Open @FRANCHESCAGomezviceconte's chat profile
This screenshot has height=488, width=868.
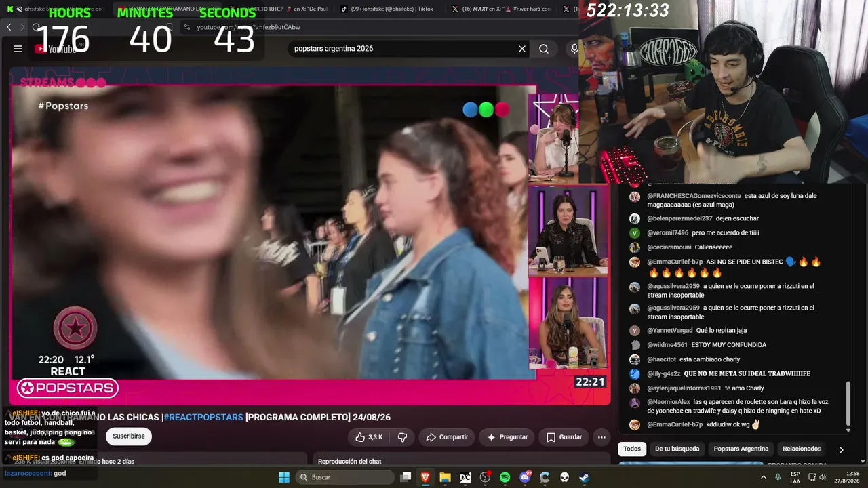tap(694, 196)
